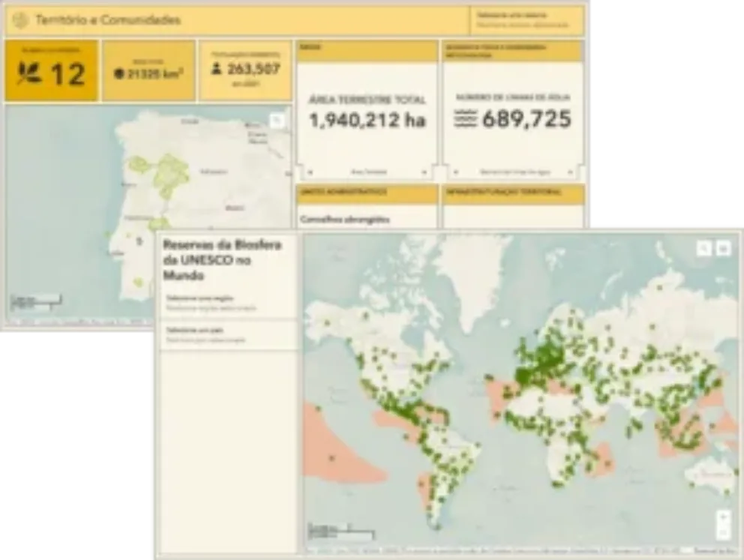Select the 'Limites Administrativos' panel header
Screen dimensions: 744x560
tap(367, 193)
